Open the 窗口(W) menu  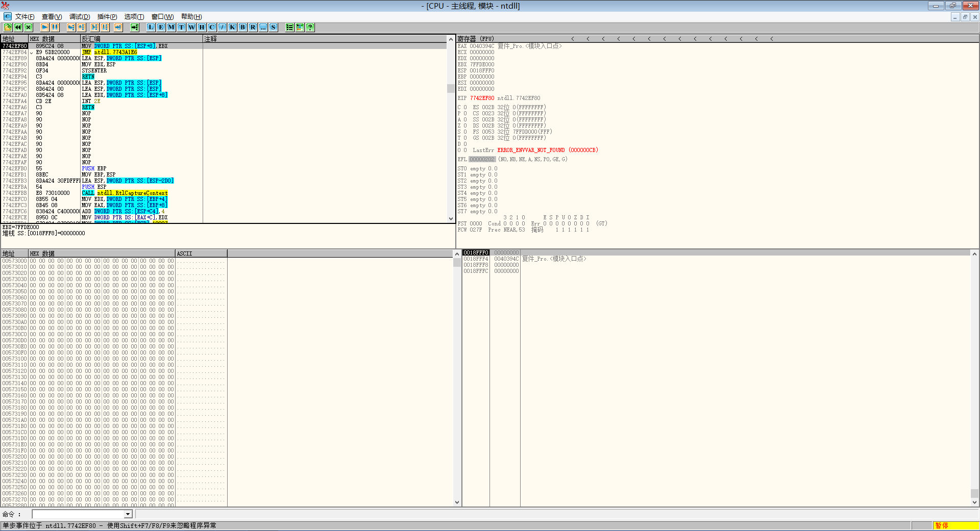pos(162,17)
